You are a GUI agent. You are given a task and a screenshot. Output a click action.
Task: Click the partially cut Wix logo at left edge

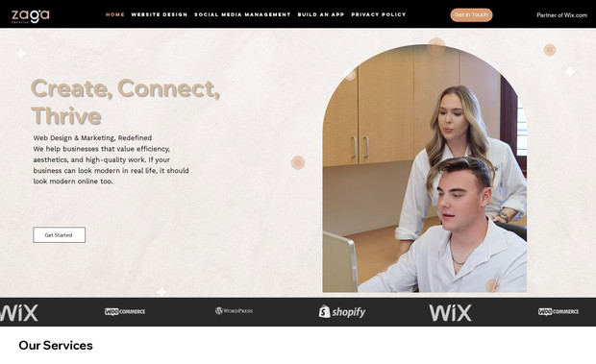(x=19, y=313)
